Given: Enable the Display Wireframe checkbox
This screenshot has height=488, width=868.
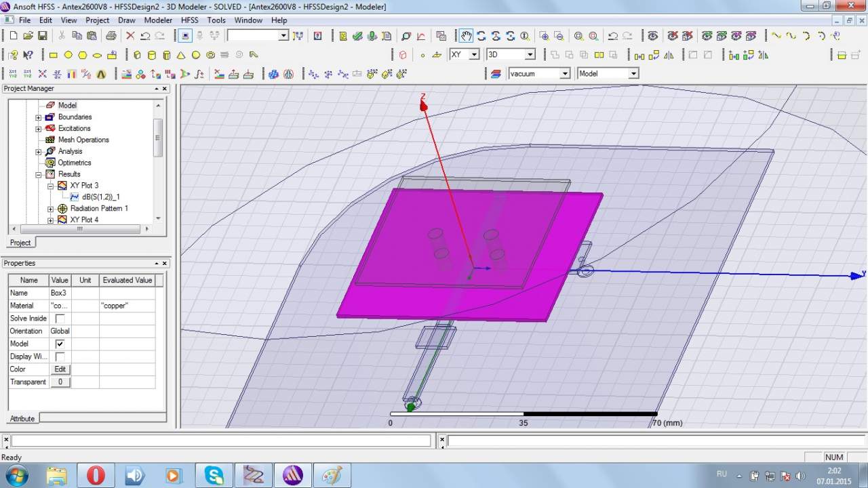Looking at the screenshot, I should click(x=60, y=357).
